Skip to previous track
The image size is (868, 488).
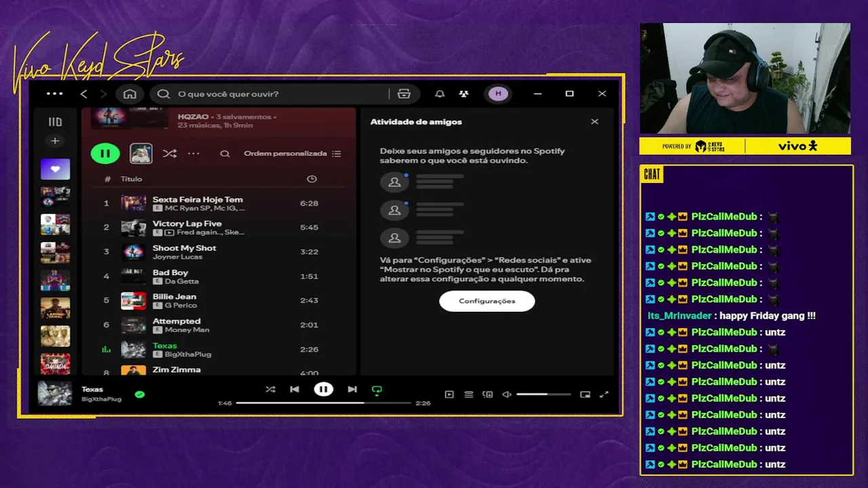tap(294, 389)
